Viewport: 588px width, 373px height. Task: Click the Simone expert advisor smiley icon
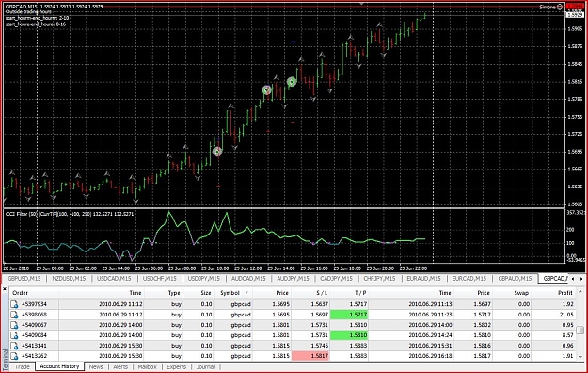tap(560, 7)
